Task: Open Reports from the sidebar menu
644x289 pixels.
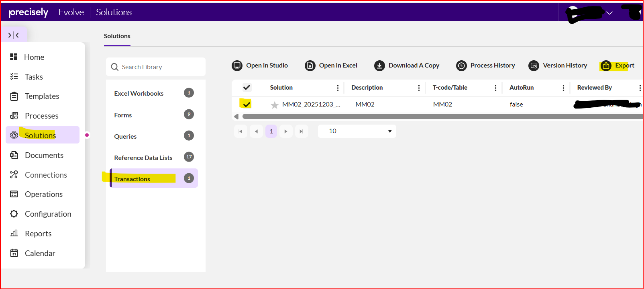Action: tap(38, 234)
